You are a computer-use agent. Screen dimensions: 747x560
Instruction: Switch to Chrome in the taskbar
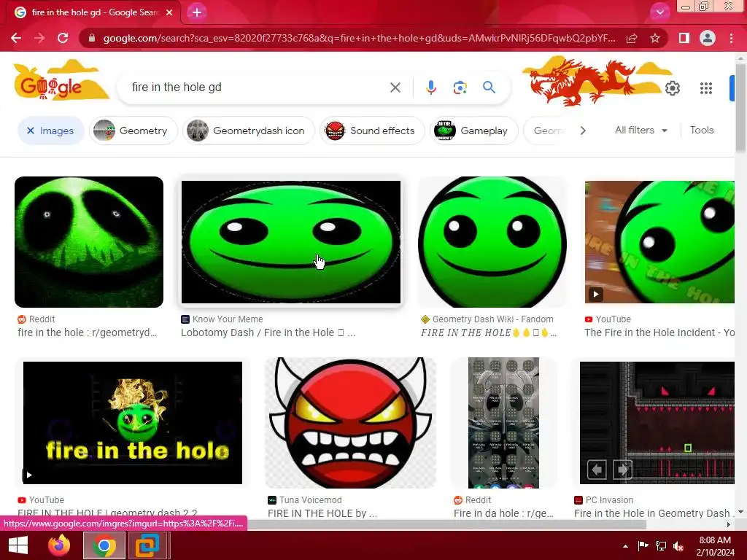pos(104,545)
